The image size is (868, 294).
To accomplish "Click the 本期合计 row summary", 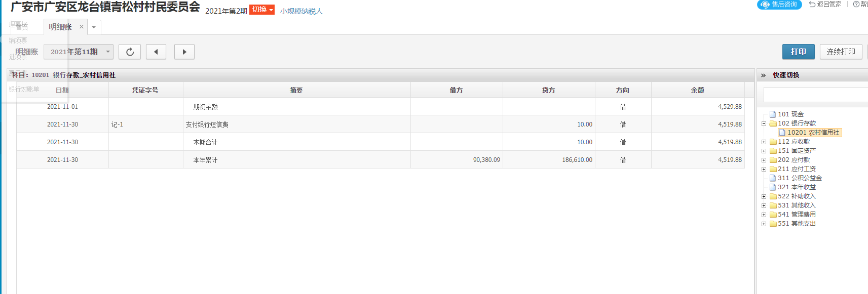I will tap(205, 142).
